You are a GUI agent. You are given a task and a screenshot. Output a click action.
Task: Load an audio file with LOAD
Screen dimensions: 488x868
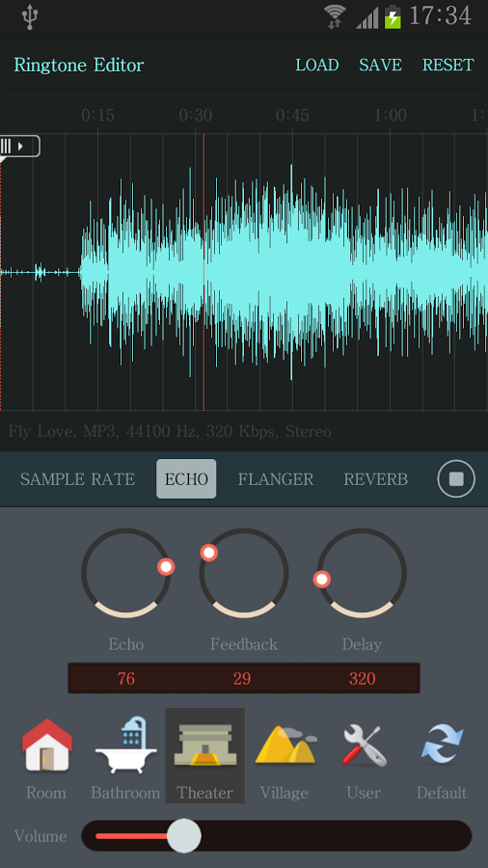tap(317, 66)
